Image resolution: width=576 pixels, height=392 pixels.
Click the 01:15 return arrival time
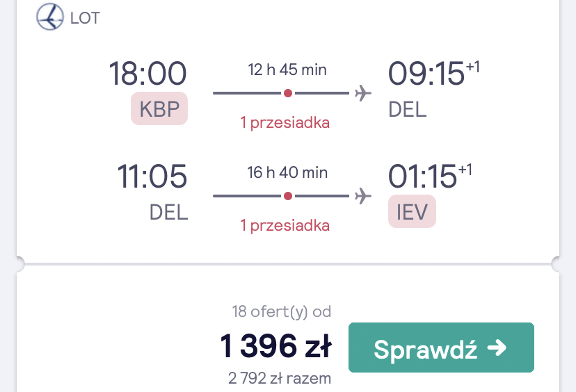pyautogui.click(x=422, y=177)
